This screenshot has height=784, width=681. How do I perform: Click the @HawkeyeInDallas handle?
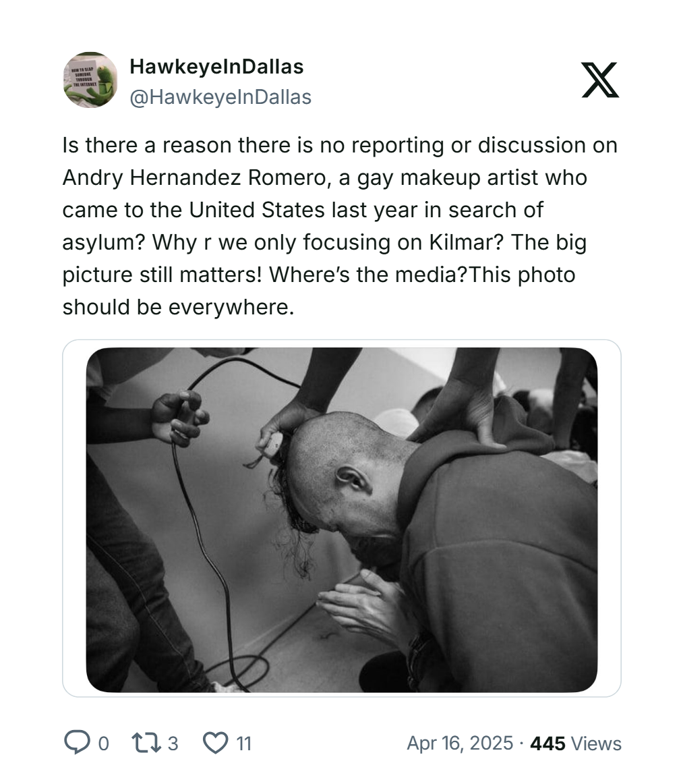[x=220, y=97]
